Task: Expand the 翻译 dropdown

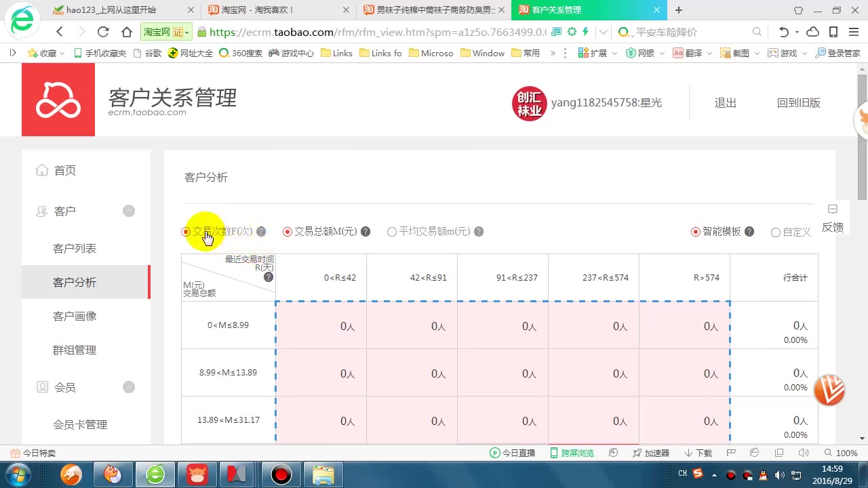Action: 709,53
